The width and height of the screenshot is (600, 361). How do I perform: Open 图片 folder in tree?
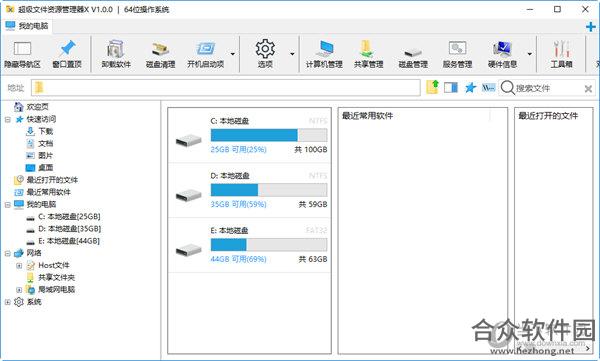46,155
